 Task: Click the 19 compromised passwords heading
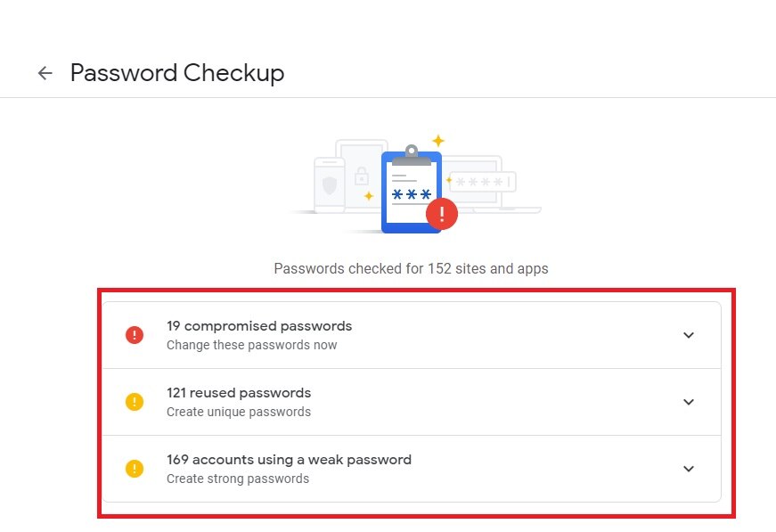tap(259, 325)
